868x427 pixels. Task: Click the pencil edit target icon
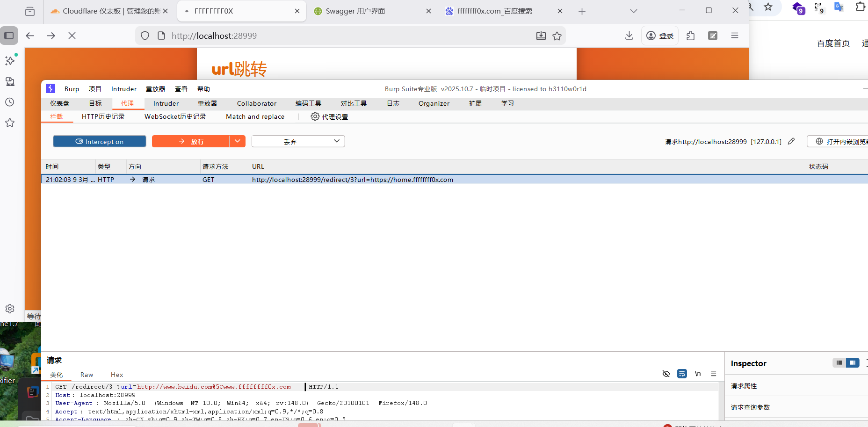pyautogui.click(x=791, y=141)
